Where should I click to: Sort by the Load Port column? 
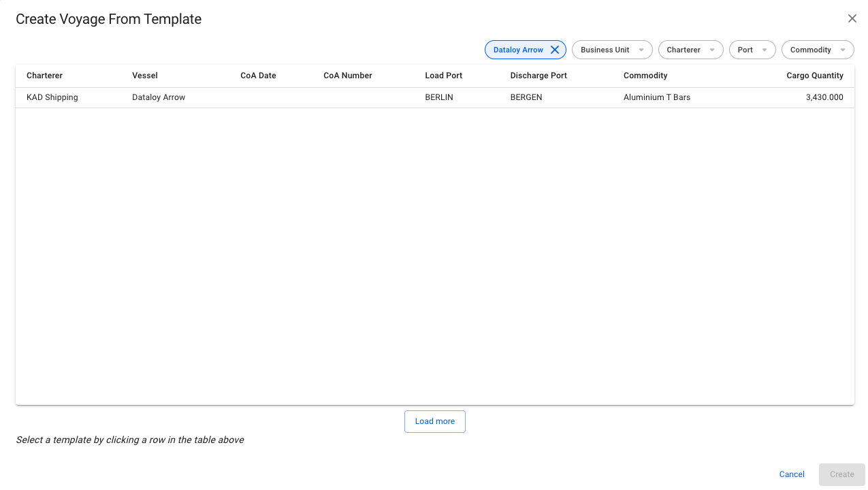[443, 76]
